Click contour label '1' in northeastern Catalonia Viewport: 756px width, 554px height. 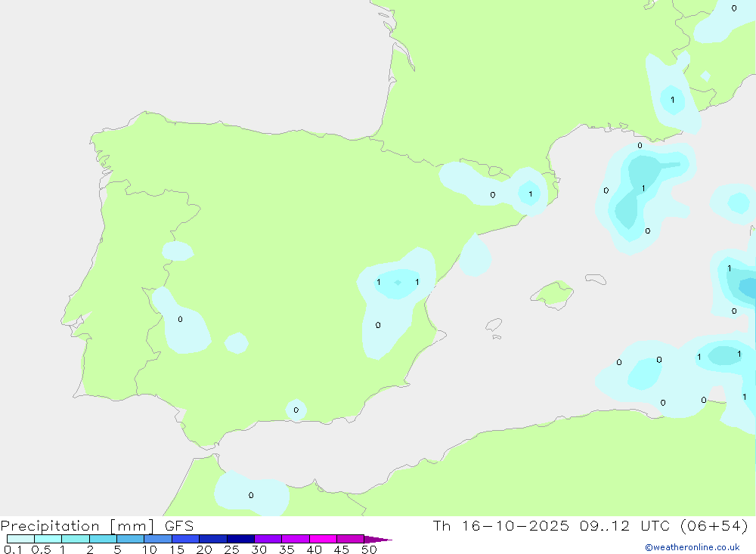click(x=531, y=193)
